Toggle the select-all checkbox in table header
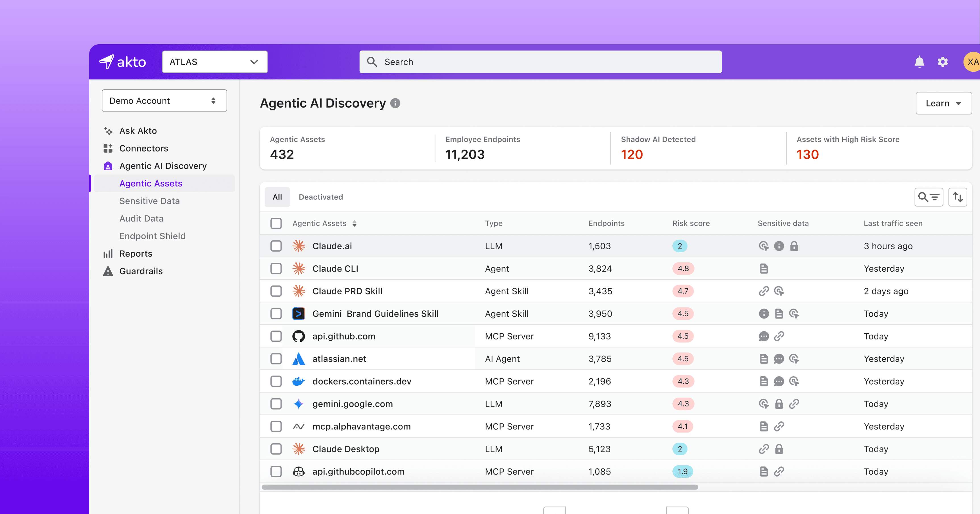The height and width of the screenshot is (514, 980). coord(276,224)
